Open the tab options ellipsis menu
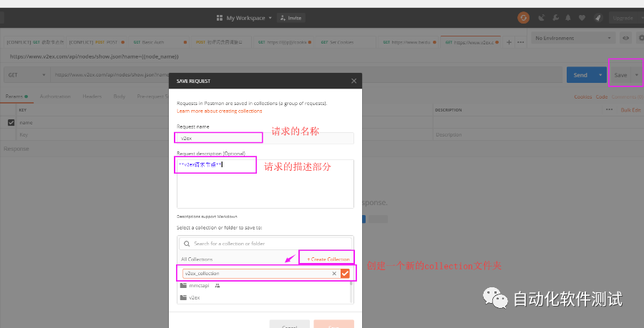This screenshot has height=328, width=644. pyautogui.click(x=520, y=42)
